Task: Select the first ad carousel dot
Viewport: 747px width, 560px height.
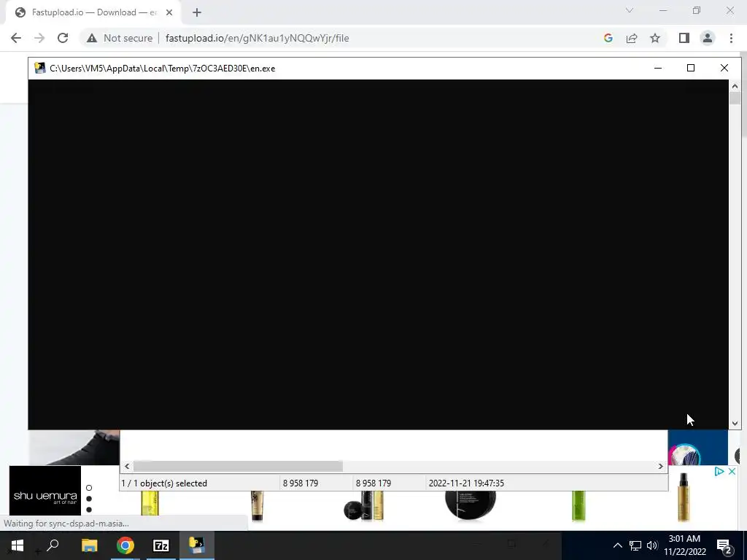Action: [x=89, y=488]
